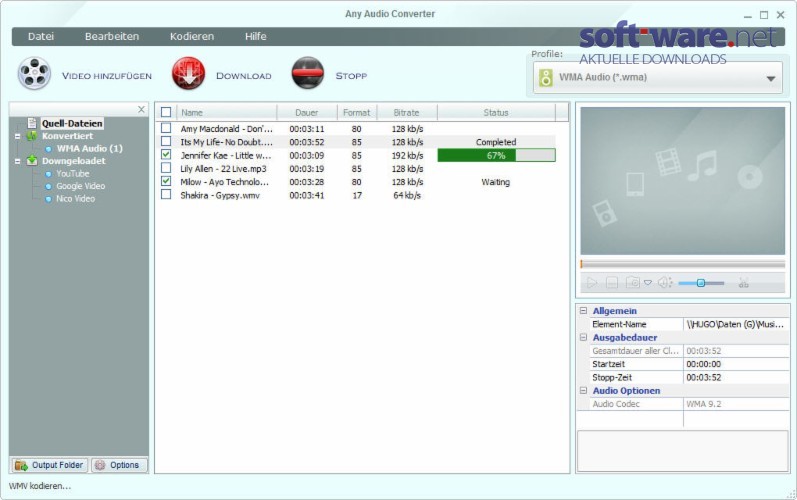The height and width of the screenshot is (500, 797).
Task: Click the stop button in preview player
Action: click(x=612, y=283)
